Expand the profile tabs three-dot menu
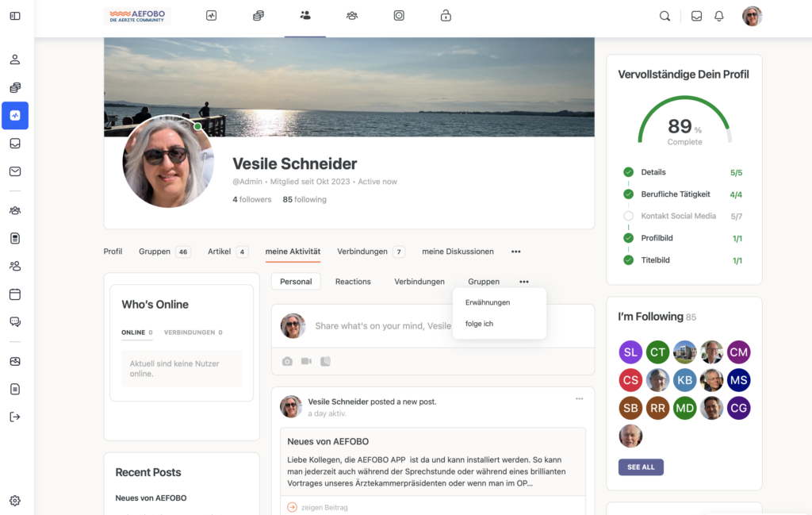 [x=515, y=252]
